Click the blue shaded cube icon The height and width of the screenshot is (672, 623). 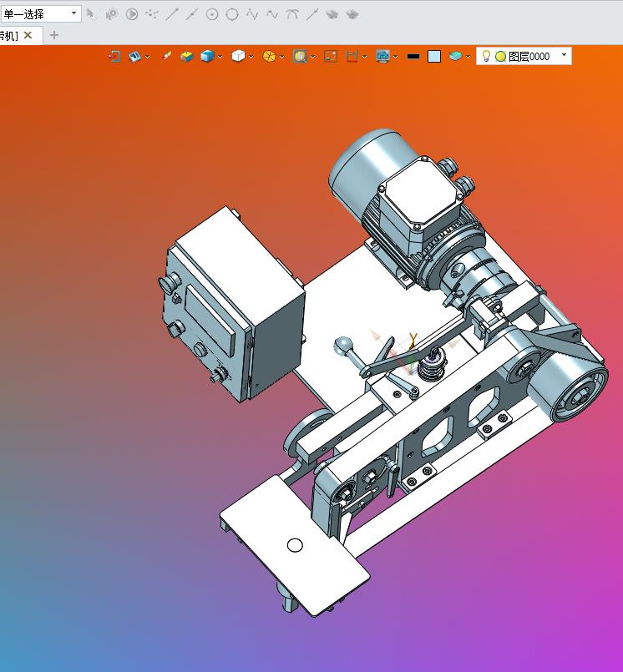(x=207, y=56)
